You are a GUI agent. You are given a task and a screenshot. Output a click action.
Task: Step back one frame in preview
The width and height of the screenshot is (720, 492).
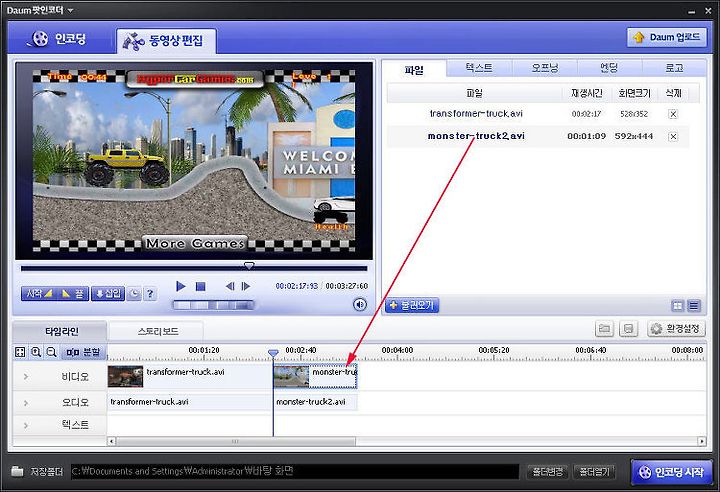pos(230,286)
